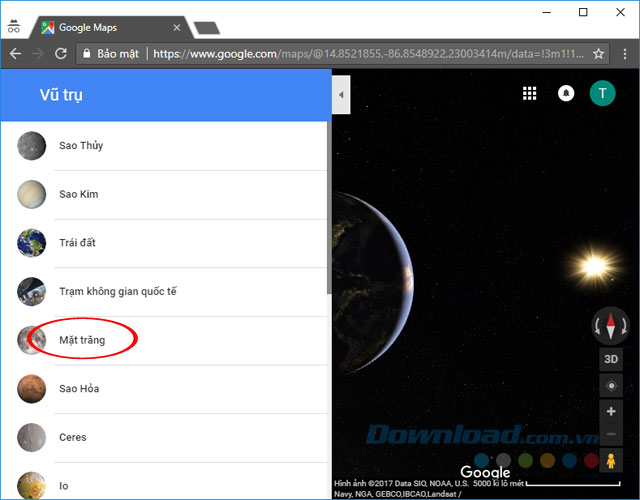Screen dimensions: 640x500
Task: Go back with browser back arrow
Action: pos(15,53)
